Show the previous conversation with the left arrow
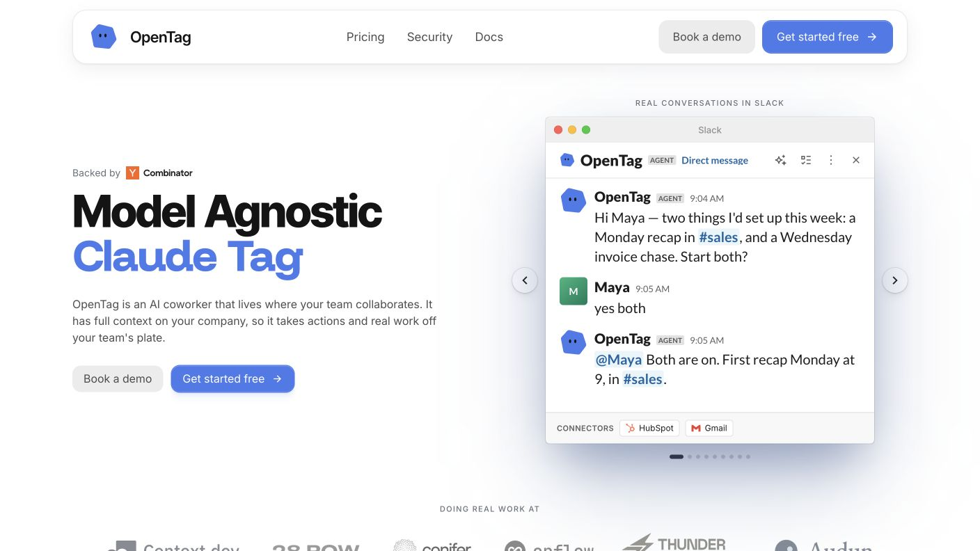This screenshot has width=980, height=551. [525, 280]
